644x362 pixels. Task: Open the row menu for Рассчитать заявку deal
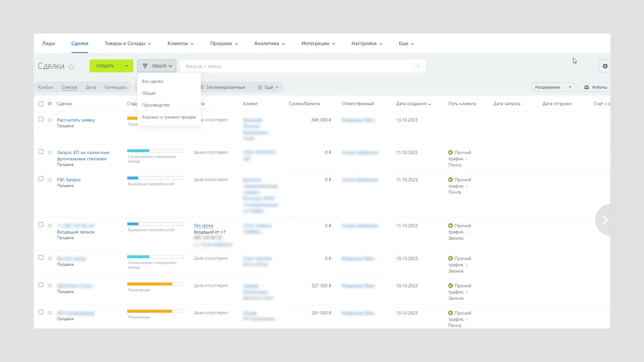click(50, 120)
